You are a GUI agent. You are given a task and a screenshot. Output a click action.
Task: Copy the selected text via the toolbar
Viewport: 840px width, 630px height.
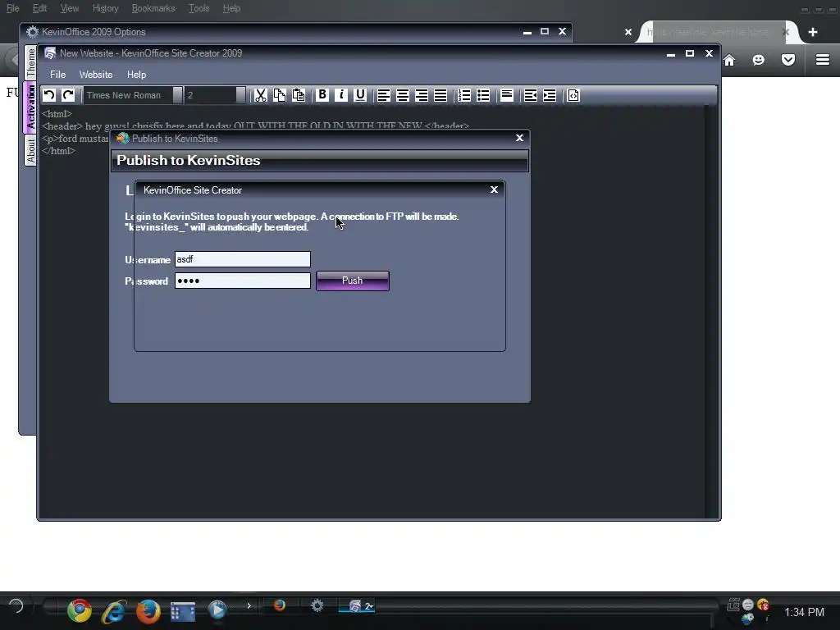[x=279, y=95]
